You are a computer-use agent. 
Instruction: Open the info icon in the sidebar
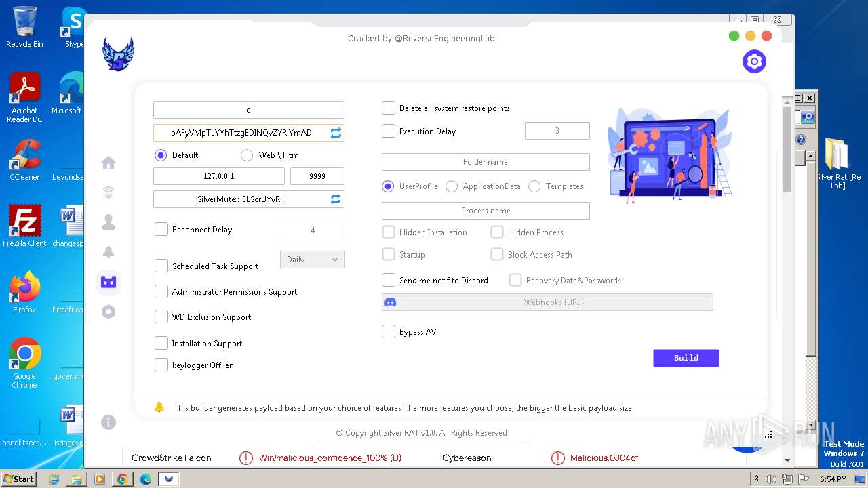(x=108, y=422)
